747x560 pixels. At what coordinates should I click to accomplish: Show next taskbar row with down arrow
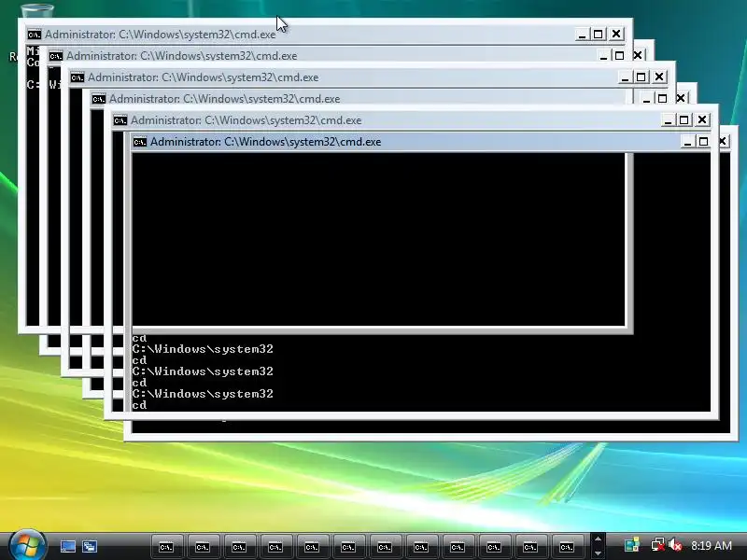point(598,553)
